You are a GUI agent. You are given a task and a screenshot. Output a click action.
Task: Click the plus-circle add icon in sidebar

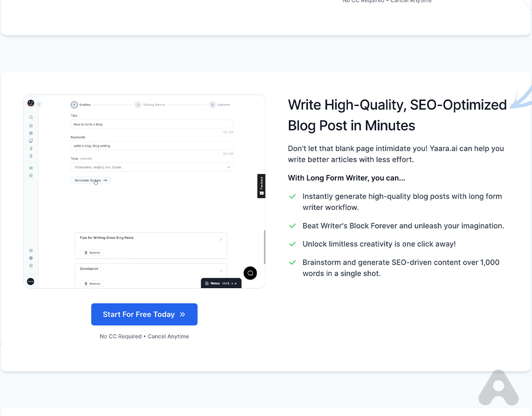pos(31,176)
